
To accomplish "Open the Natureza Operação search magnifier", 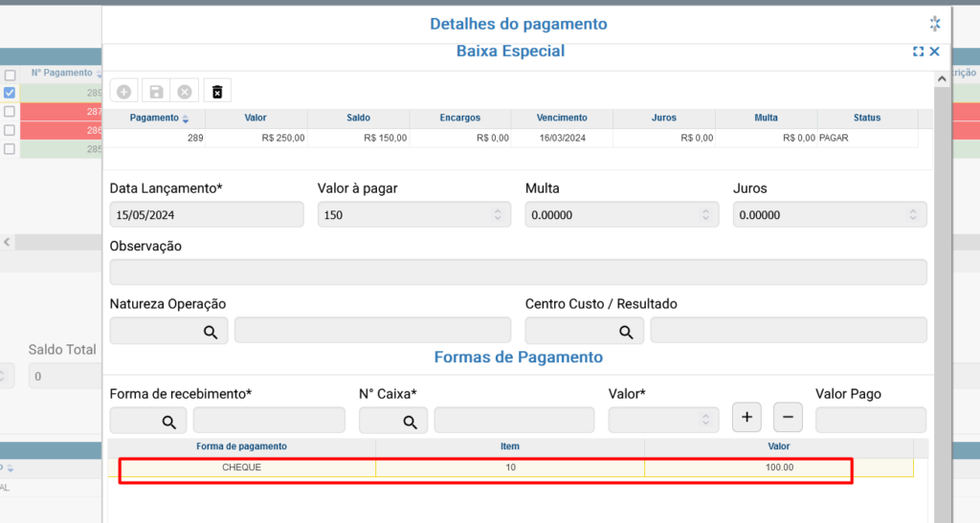I will pos(210,331).
